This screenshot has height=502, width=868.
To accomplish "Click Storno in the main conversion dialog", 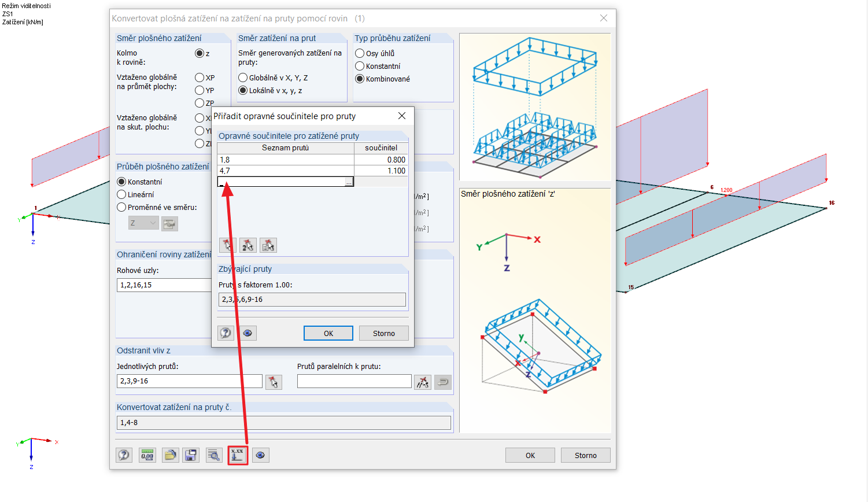I will click(x=586, y=455).
